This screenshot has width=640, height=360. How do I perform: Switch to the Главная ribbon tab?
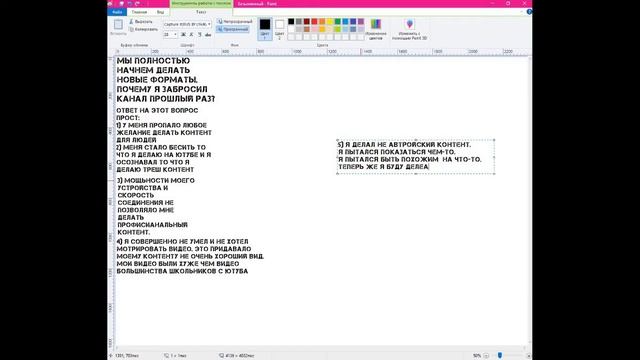point(139,12)
